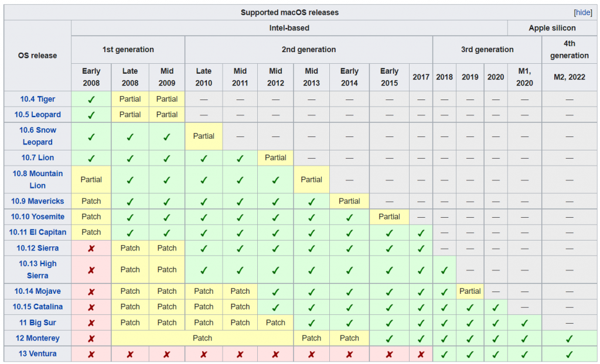Image resolution: width=600 pixels, height=364 pixels.
Task: Open the 10.12 Sierra link
Action: coord(37,248)
